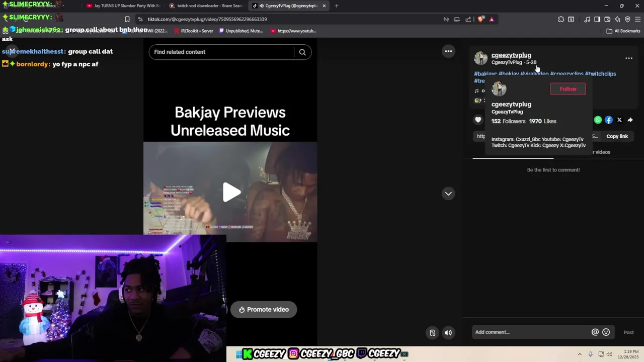Click the 1970 Likes text on the hover card
This screenshot has height=362, width=644.
[x=542, y=121]
